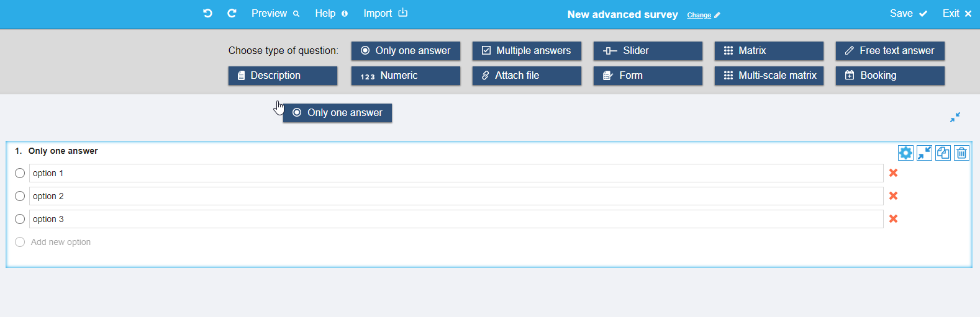Duplicate question using the copy icon
The width and height of the screenshot is (980, 317).
[x=943, y=153]
